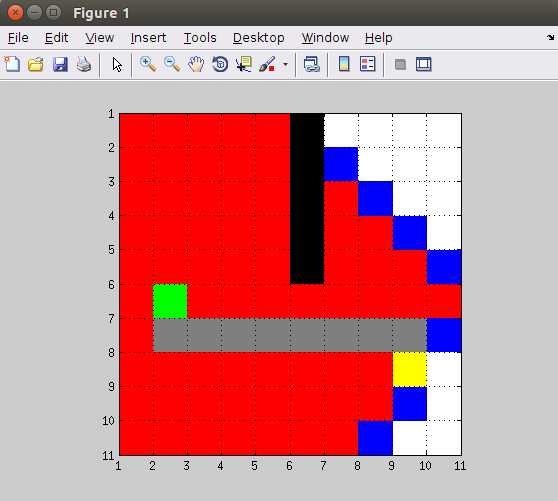Open a file with the folder icon
Image resolution: width=558 pixels, height=501 pixels.
coord(36,65)
